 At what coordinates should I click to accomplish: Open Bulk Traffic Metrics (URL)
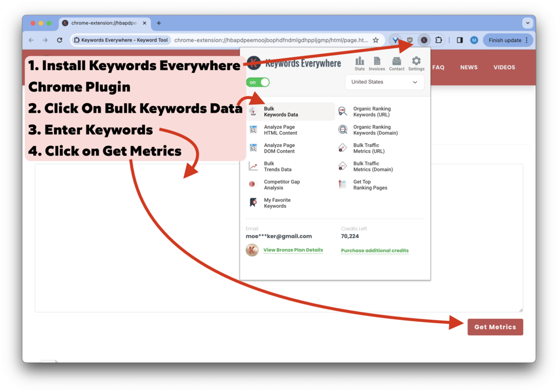click(x=369, y=148)
